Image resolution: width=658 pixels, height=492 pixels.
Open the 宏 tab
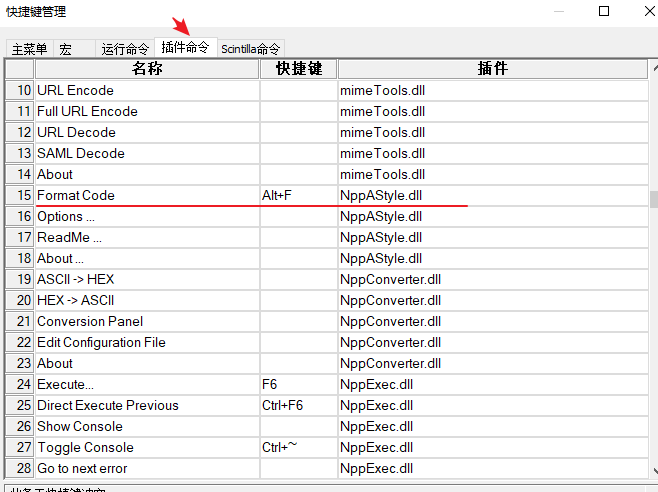[65, 49]
